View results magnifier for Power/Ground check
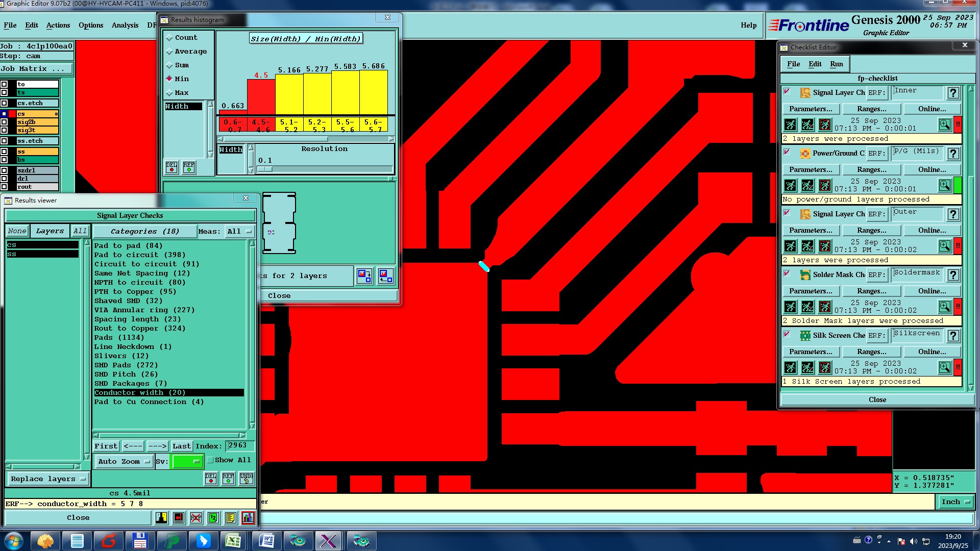 pyautogui.click(x=945, y=185)
